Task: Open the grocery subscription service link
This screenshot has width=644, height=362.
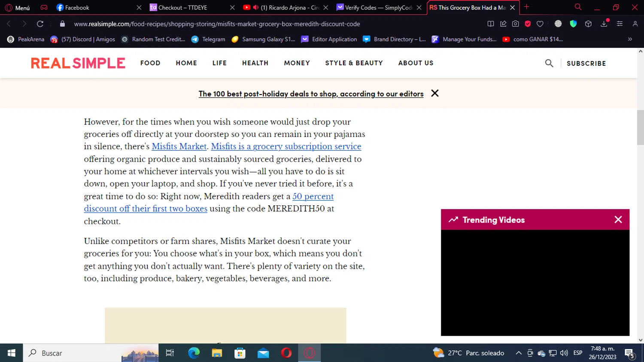Action: [286, 146]
